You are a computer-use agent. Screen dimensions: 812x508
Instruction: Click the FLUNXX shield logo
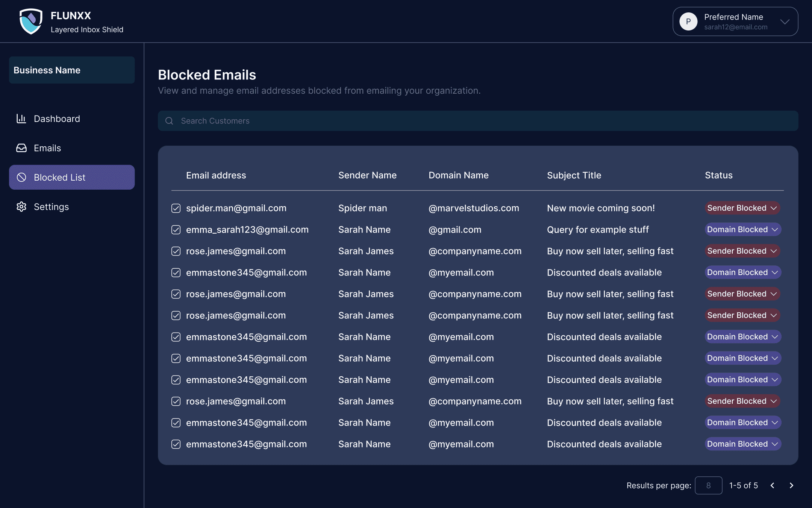[31, 21]
